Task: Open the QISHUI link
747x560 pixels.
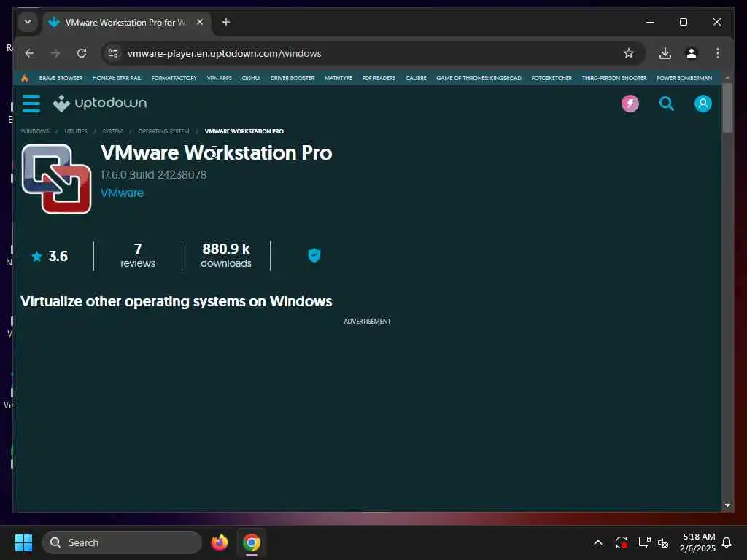Action: (x=251, y=78)
